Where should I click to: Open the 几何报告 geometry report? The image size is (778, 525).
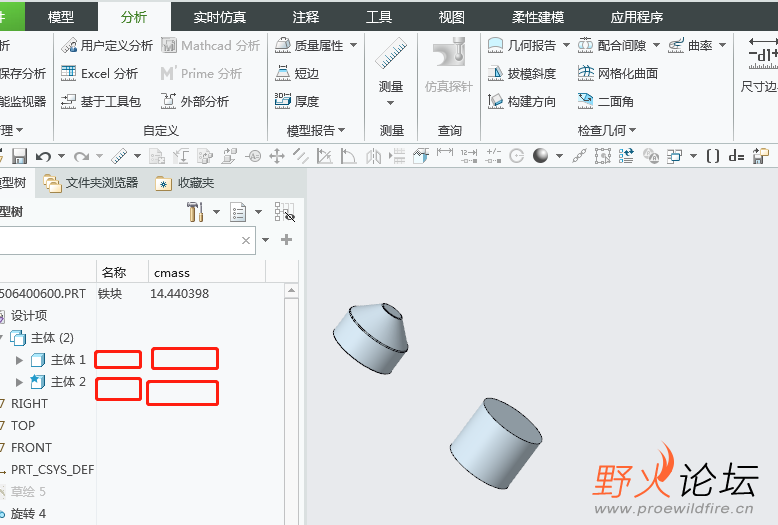point(521,46)
